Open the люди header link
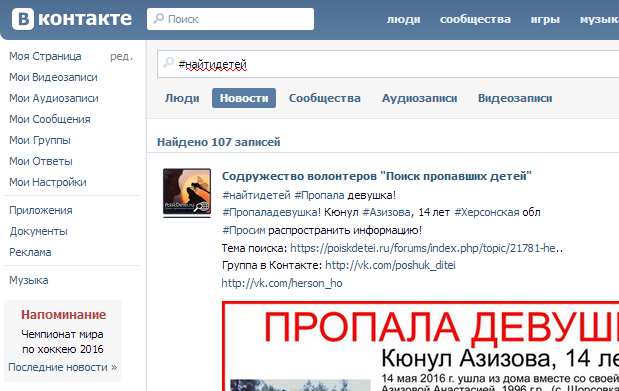This screenshot has height=391, width=619. (x=403, y=19)
